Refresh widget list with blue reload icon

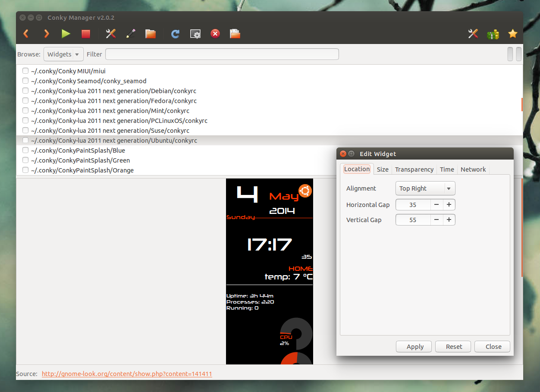(175, 34)
